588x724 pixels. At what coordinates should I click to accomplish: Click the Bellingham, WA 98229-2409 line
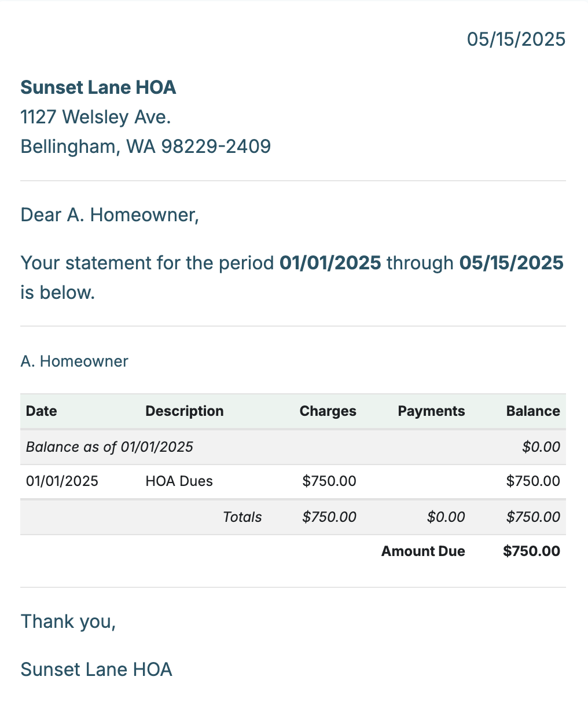tap(146, 147)
